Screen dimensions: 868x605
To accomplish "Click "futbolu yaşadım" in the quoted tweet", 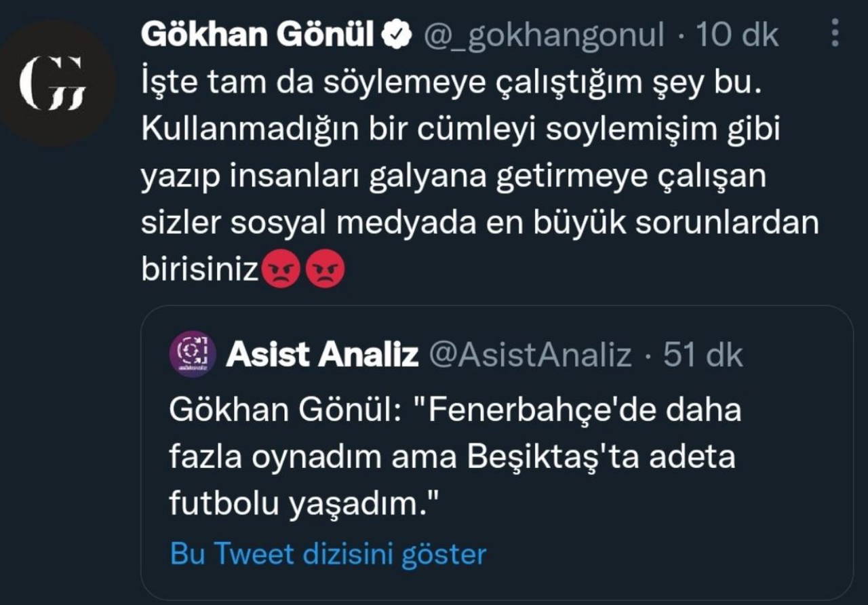I will point(304,504).
